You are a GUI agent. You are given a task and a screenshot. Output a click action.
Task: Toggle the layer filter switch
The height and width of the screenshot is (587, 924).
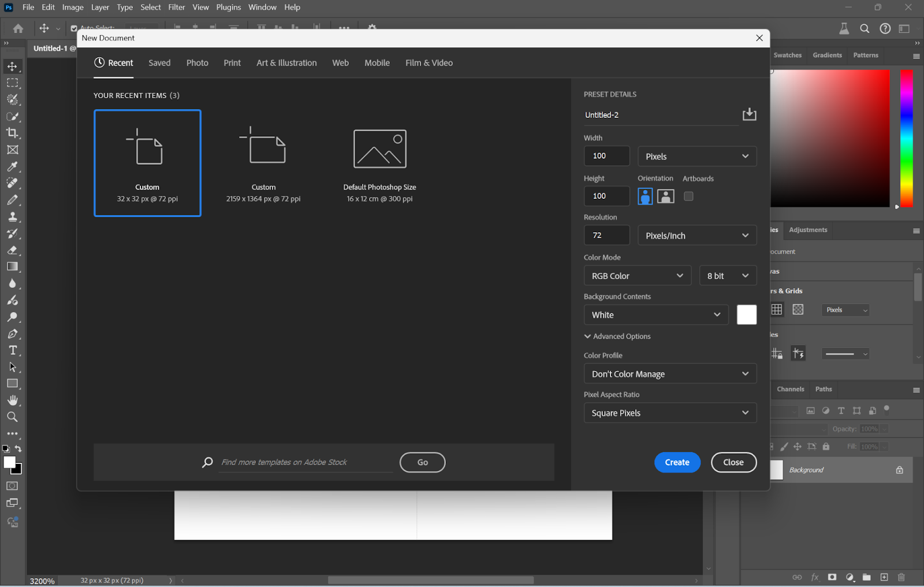[886, 409]
